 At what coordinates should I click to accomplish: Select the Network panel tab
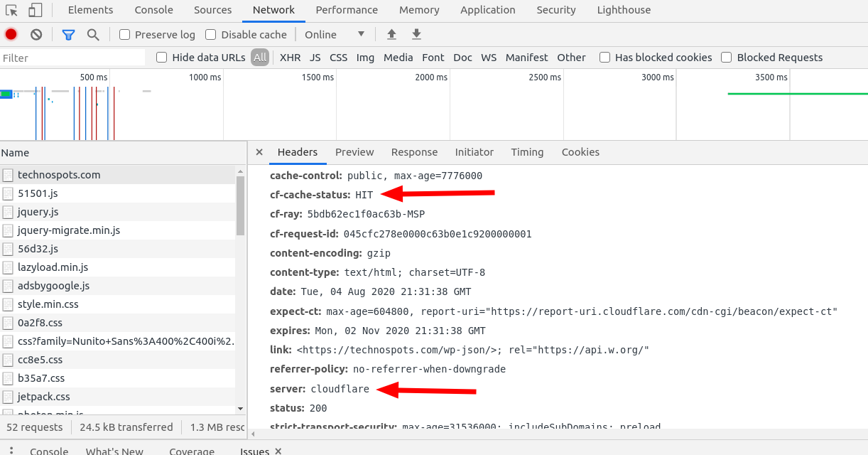click(273, 10)
